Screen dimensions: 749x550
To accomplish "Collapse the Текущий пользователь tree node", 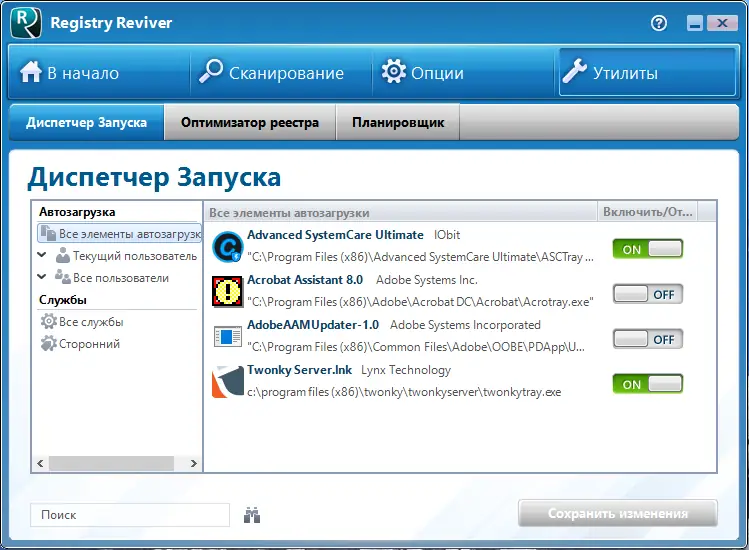I will click(42, 255).
